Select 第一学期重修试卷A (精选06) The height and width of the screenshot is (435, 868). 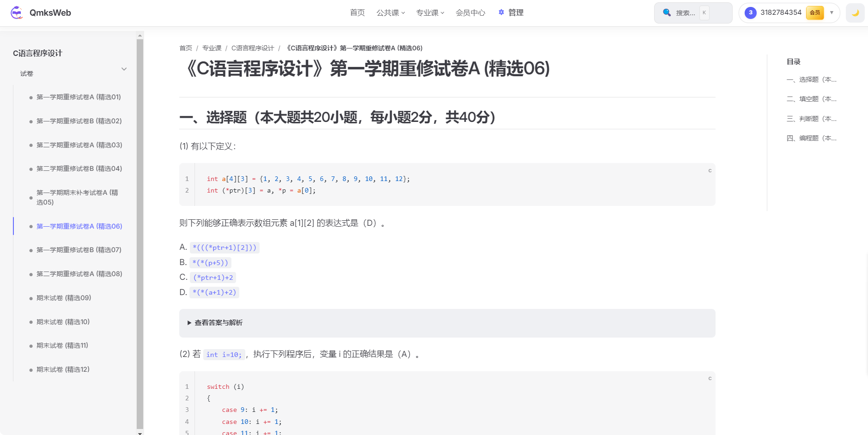(79, 226)
